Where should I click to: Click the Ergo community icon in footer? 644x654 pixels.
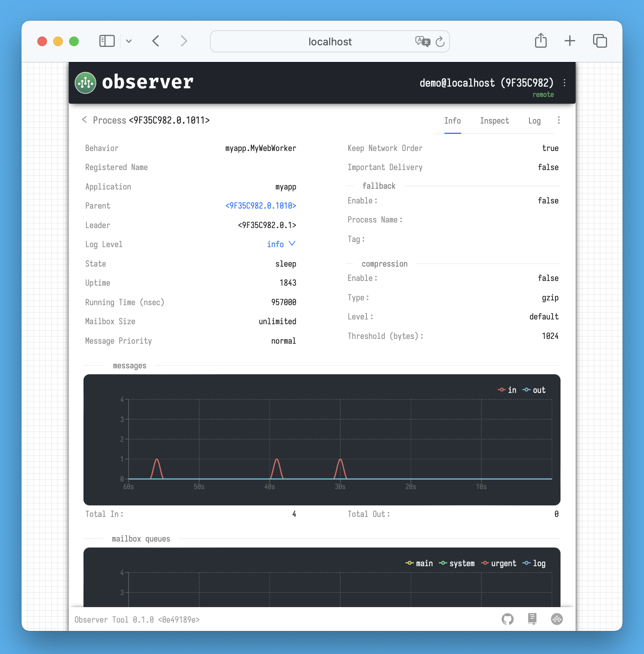[x=557, y=619]
